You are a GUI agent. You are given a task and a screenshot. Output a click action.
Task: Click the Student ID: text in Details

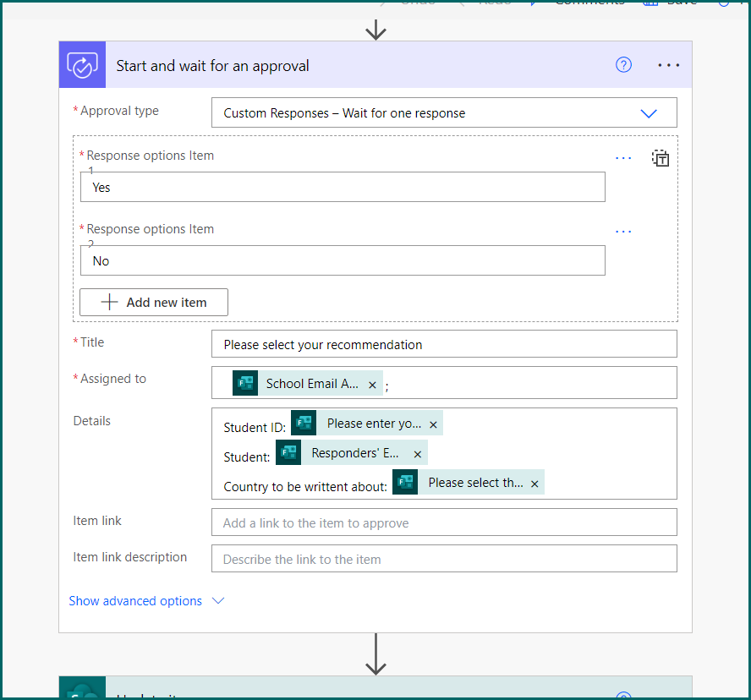(255, 427)
